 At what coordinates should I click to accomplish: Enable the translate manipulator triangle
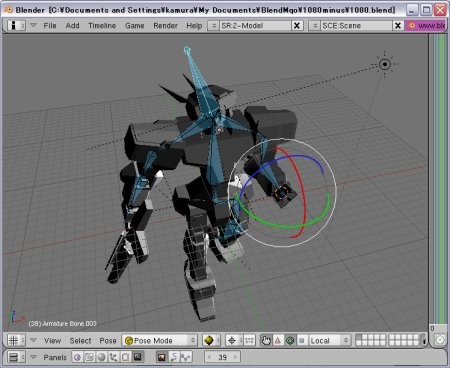[x=278, y=340]
